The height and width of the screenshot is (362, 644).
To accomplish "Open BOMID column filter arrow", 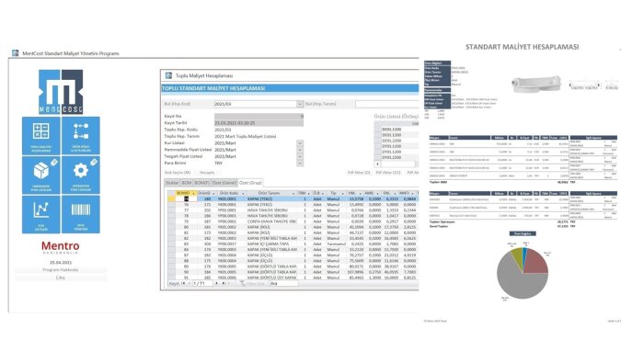I will (x=193, y=193).
